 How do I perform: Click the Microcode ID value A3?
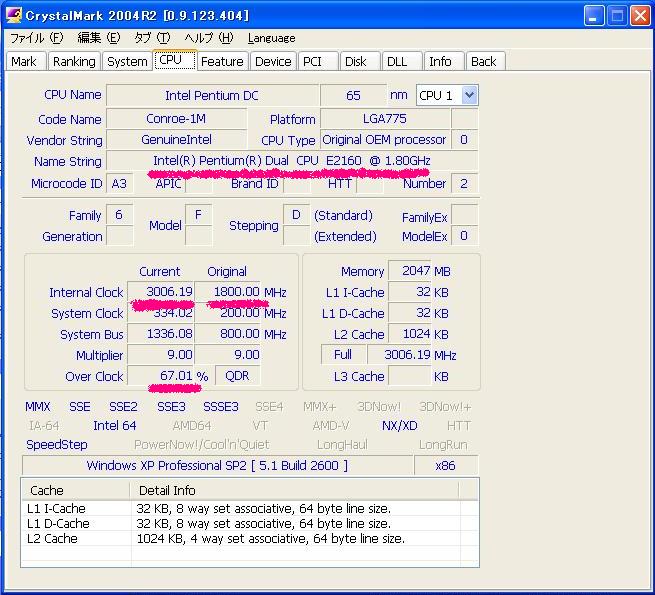(119, 183)
